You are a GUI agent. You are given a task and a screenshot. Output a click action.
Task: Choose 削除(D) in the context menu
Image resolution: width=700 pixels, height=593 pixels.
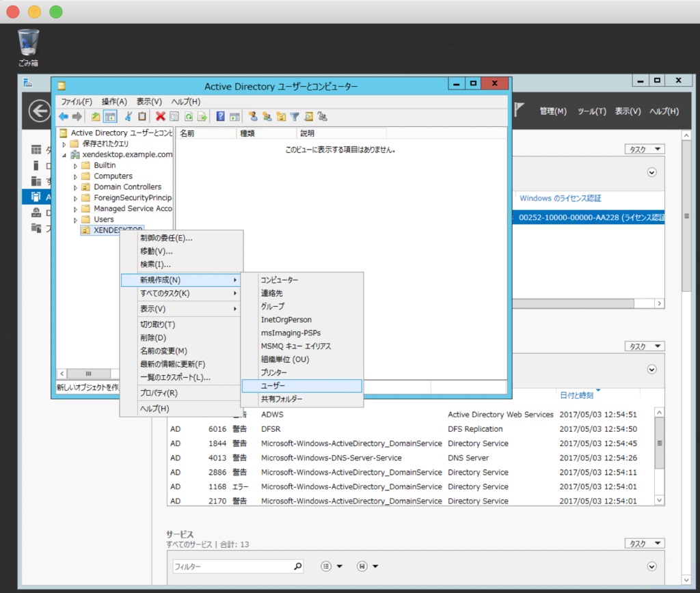pos(182,337)
